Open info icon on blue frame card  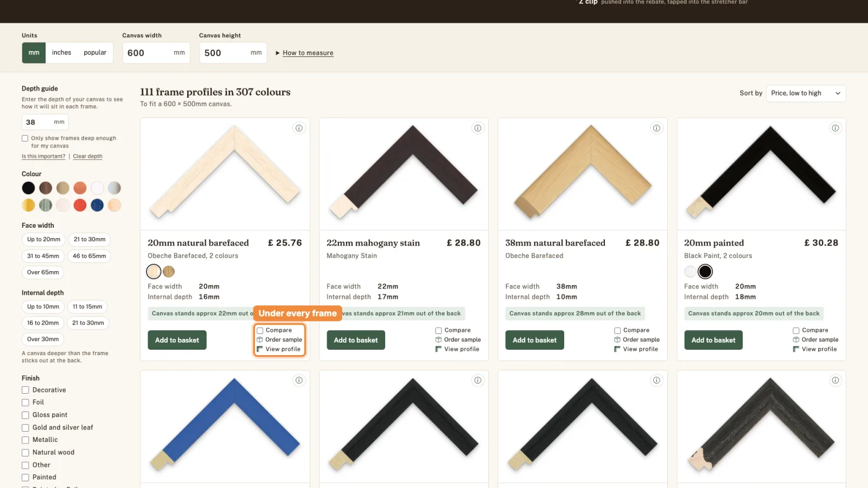click(x=299, y=381)
